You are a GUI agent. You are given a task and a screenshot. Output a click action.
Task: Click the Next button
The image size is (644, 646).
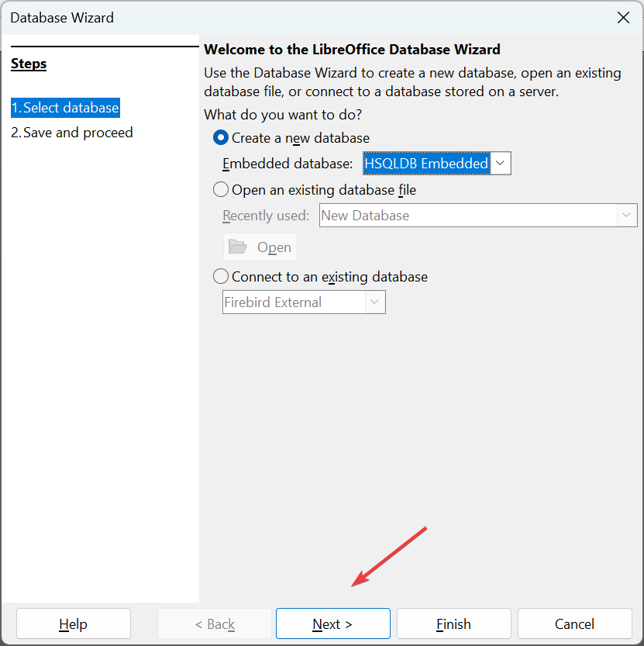click(x=332, y=624)
